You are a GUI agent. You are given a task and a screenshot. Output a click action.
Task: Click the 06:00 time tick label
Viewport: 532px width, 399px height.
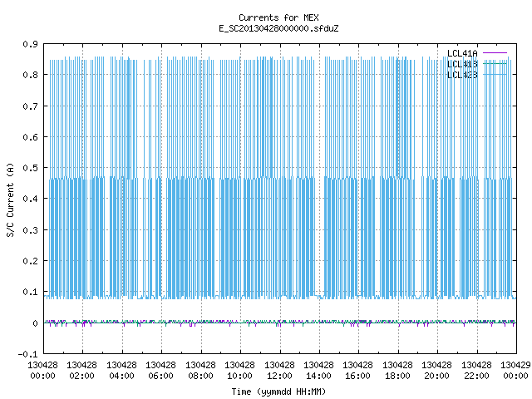tap(160, 376)
